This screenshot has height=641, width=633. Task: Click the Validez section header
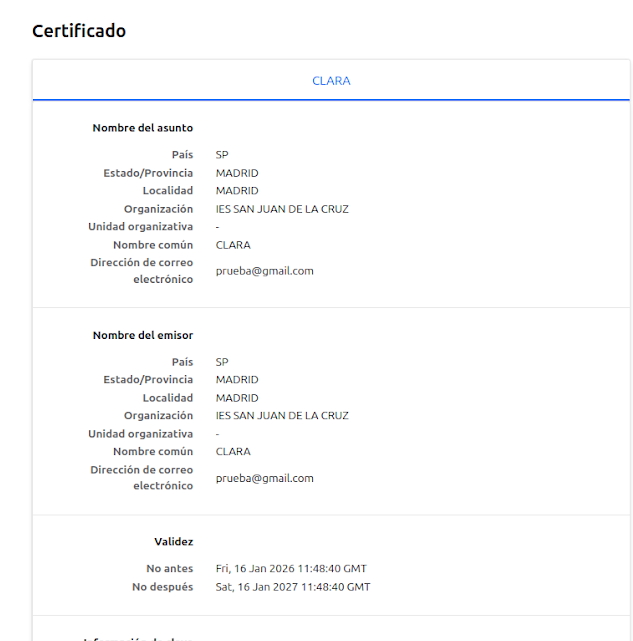(x=173, y=541)
